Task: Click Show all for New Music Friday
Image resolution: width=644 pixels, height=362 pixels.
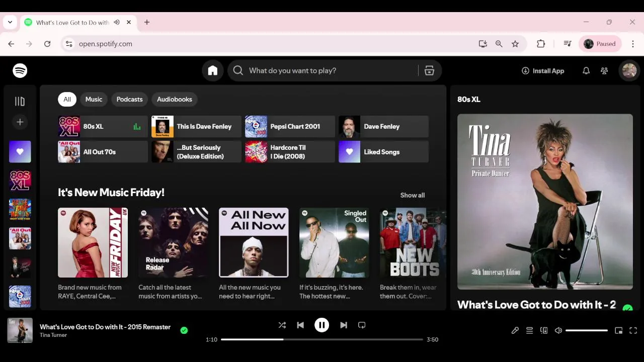Action: coord(413,195)
